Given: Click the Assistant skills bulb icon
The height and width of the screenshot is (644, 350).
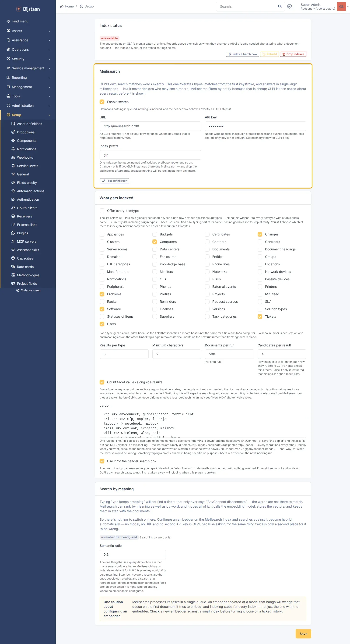Looking at the screenshot, I should [13, 250].
